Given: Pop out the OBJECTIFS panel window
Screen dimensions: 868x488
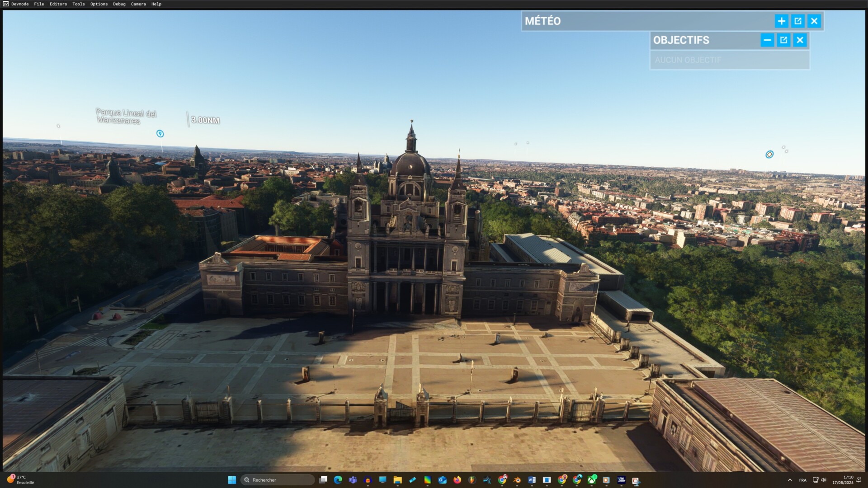Looking at the screenshot, I should [783, 40].
